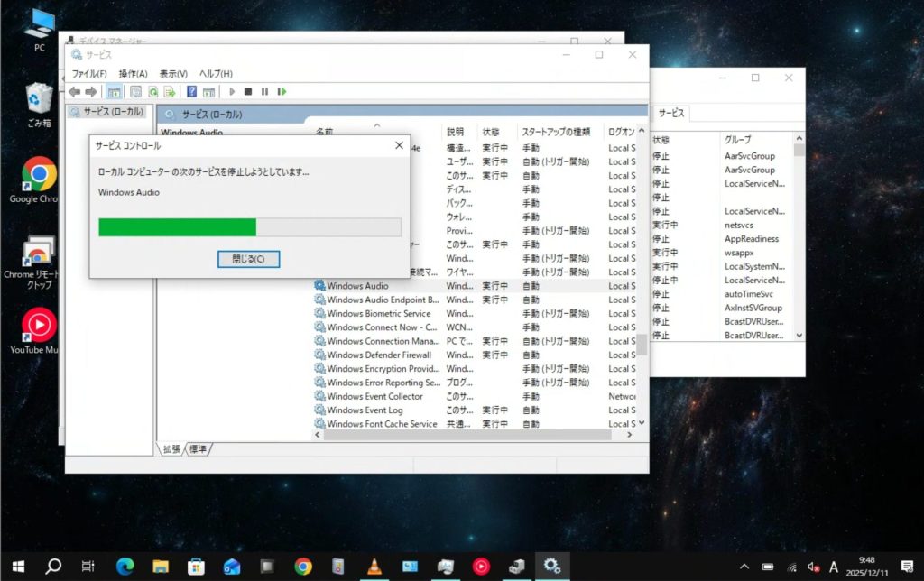This screenshot has height=581, width=924.
Task: Open Help with the question mark icon
Action: point(190,91)
